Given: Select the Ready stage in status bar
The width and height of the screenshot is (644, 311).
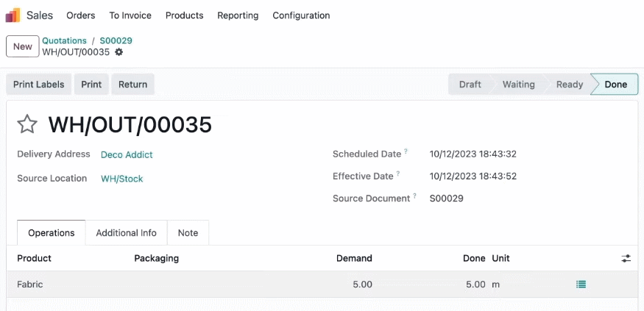Looking at the screenshot, I should click(x=569, y=84).
